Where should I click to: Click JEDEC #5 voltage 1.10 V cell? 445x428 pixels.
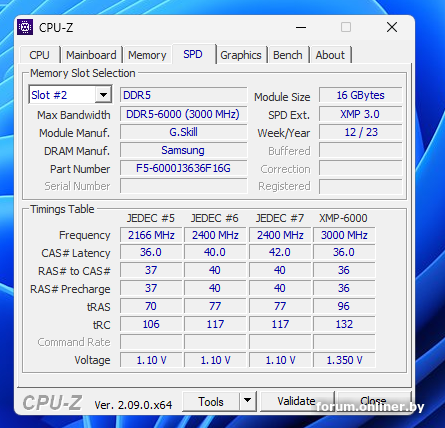pyautogui.click(x=151, y=360)
